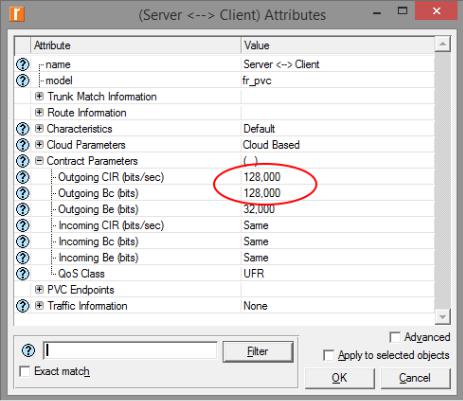Select the Outgoing Bc (bits) attribute label
Viewport: 463px width, 401px height.
pos(98,193)
